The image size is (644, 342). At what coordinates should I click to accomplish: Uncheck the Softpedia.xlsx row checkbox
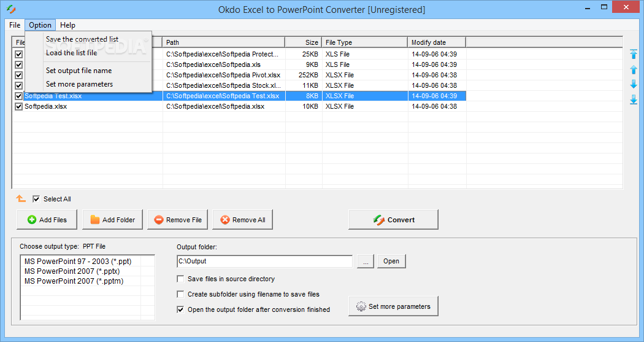pyautogui.click(x=18, y=106)
